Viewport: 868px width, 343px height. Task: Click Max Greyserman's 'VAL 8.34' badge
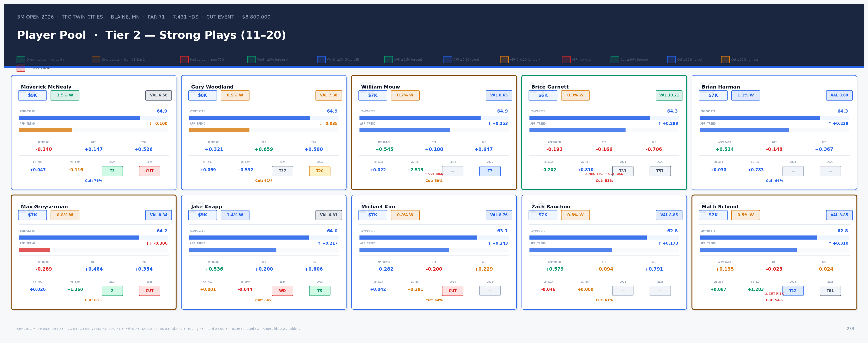pyautogui.click(x=158, y=215)
